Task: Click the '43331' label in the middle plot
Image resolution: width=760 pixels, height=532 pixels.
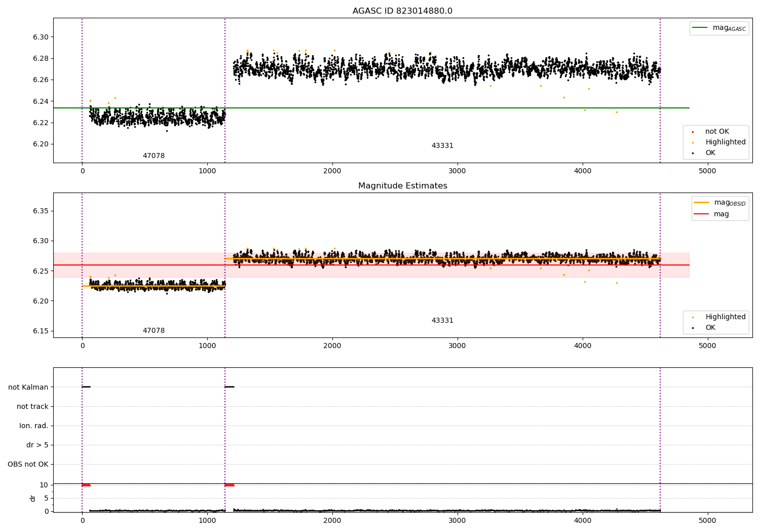Action: (x=442, y=321)
